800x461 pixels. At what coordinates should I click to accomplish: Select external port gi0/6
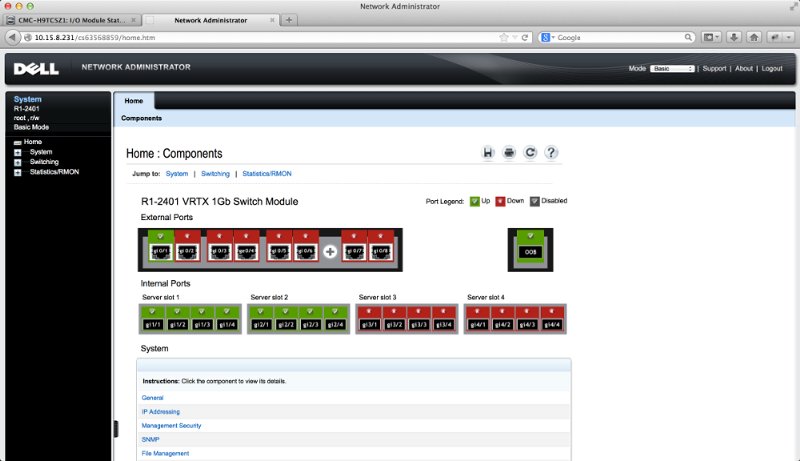[x=306, y=246]
